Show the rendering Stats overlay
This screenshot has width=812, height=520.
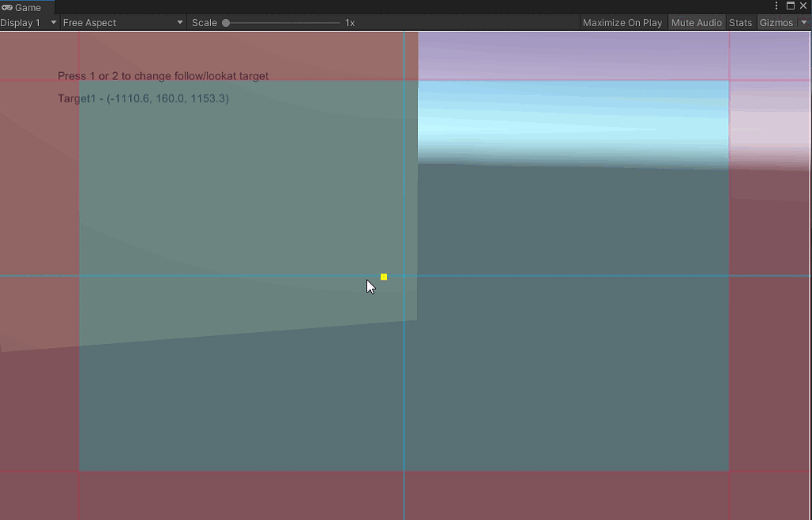click(x=740, y=22)
